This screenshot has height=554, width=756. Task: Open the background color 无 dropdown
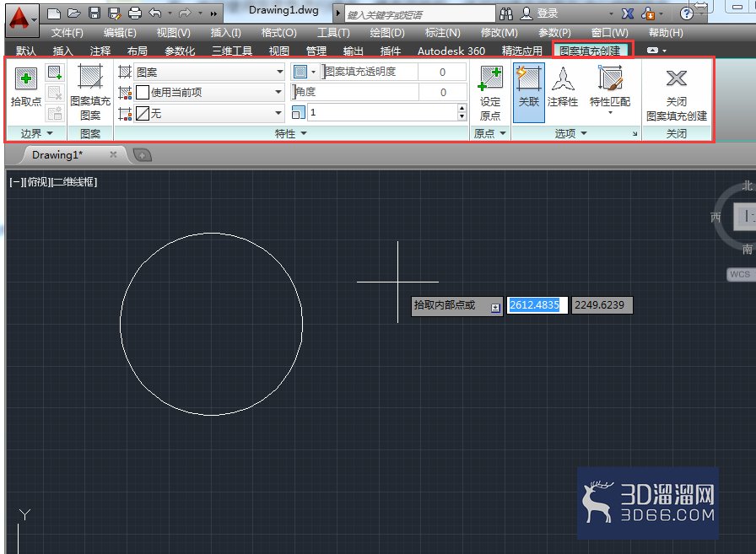[209, 113]
